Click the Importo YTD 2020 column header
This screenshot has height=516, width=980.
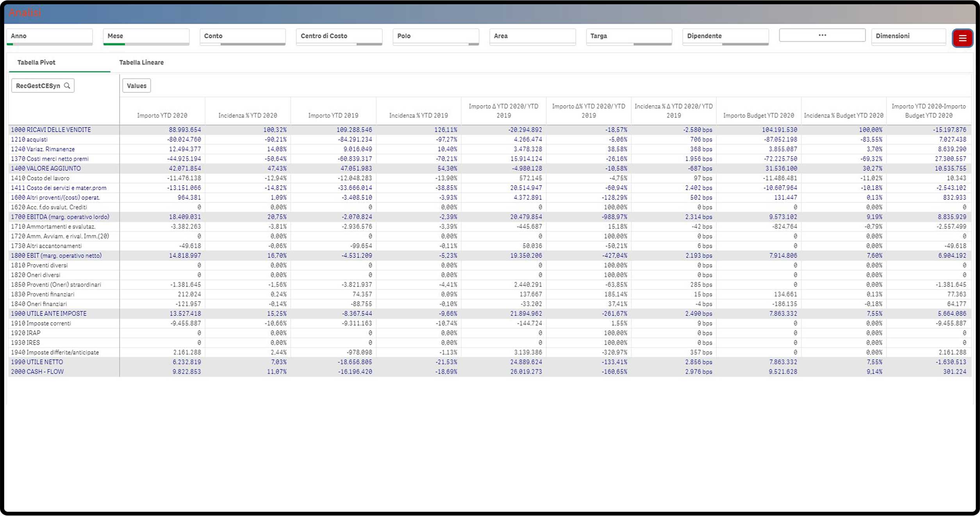coord(162,115)
